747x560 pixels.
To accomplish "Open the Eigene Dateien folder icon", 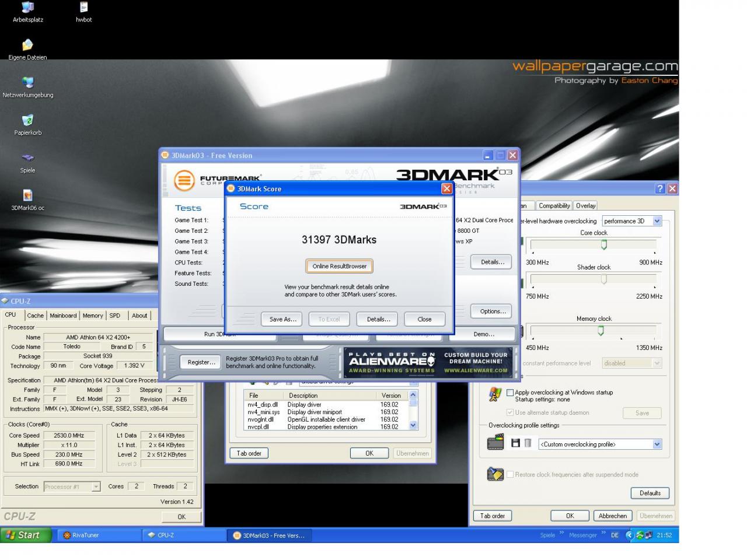I will 27,45.
